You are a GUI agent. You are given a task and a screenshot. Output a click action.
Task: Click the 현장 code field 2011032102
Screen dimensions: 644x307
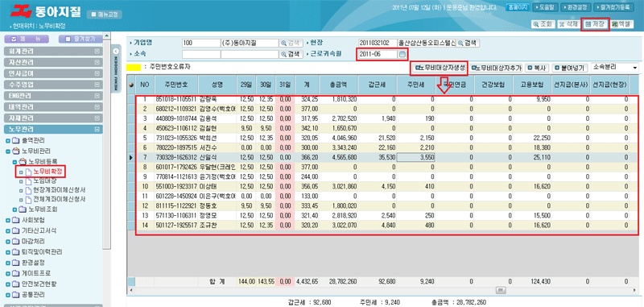click(x=377, y=44)
